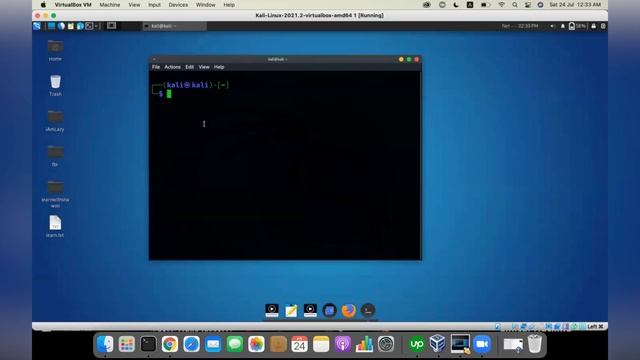Click the workspace switcher in Kali panel

[111, 26]
